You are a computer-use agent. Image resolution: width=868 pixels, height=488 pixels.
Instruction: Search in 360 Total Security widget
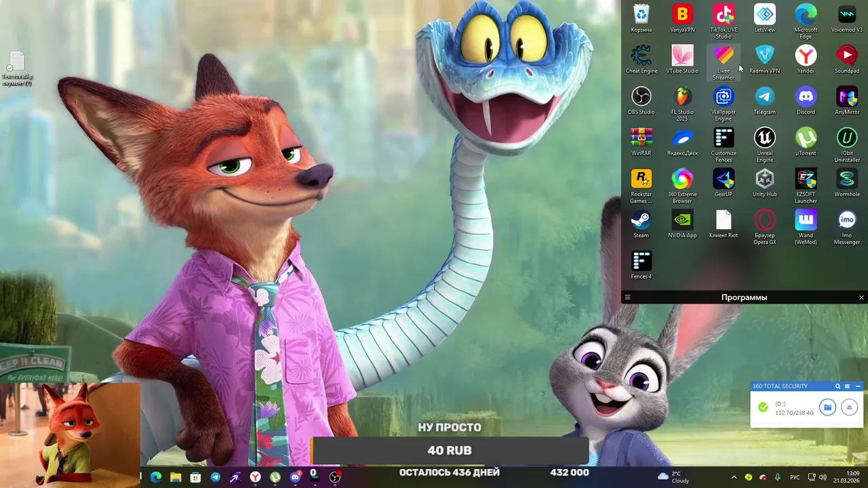pos(837,386)
